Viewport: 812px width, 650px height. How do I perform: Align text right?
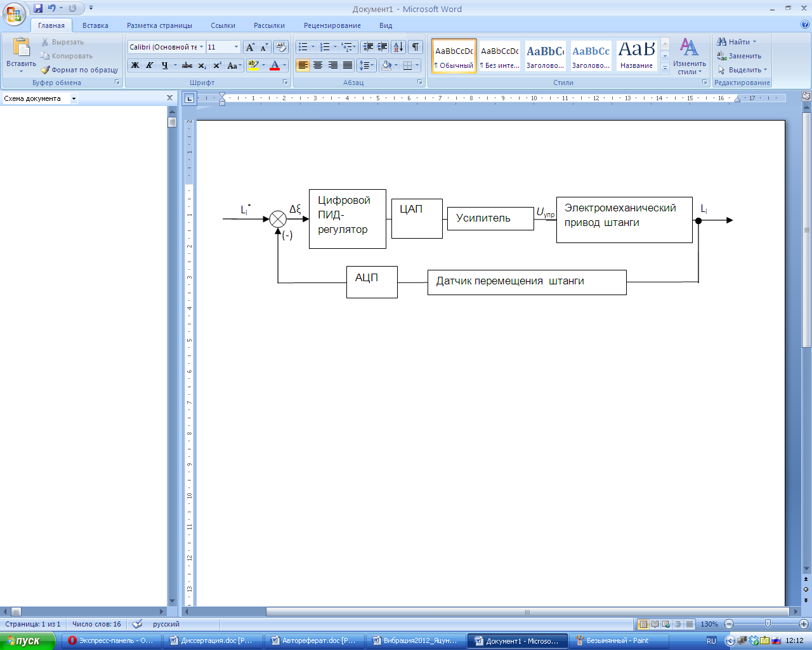(x=333, y=65)
